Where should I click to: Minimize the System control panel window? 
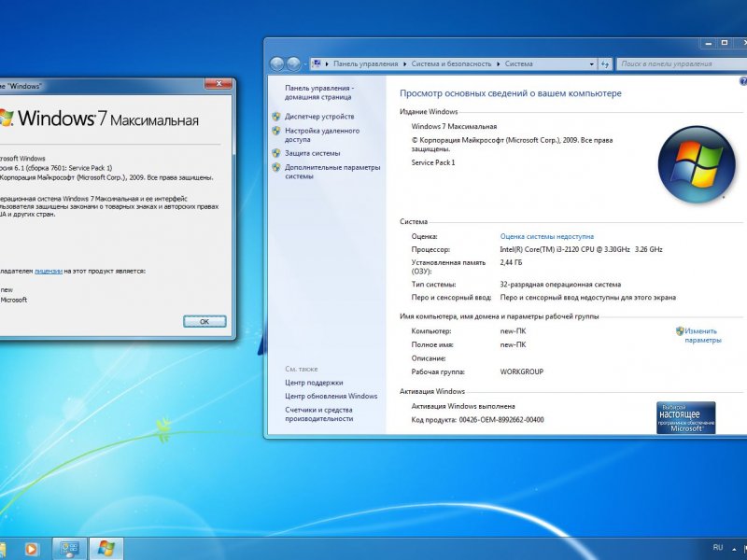pos(709,43)
